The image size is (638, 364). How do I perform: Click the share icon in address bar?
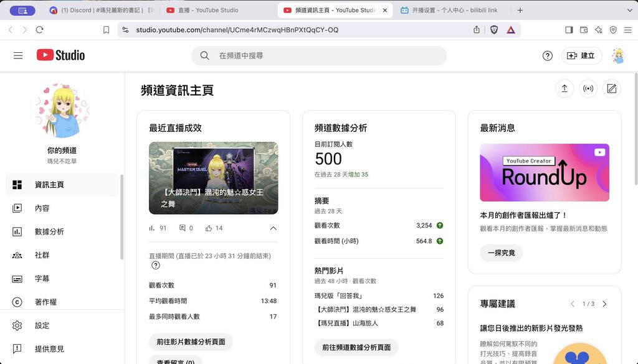tap(477, 30)
